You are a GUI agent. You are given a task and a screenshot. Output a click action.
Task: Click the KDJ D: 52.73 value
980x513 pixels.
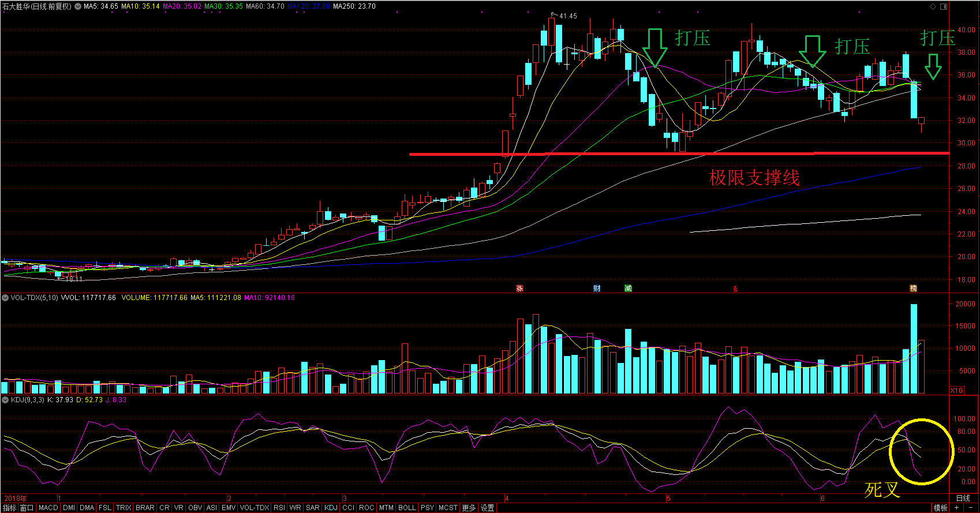(89, 400)
